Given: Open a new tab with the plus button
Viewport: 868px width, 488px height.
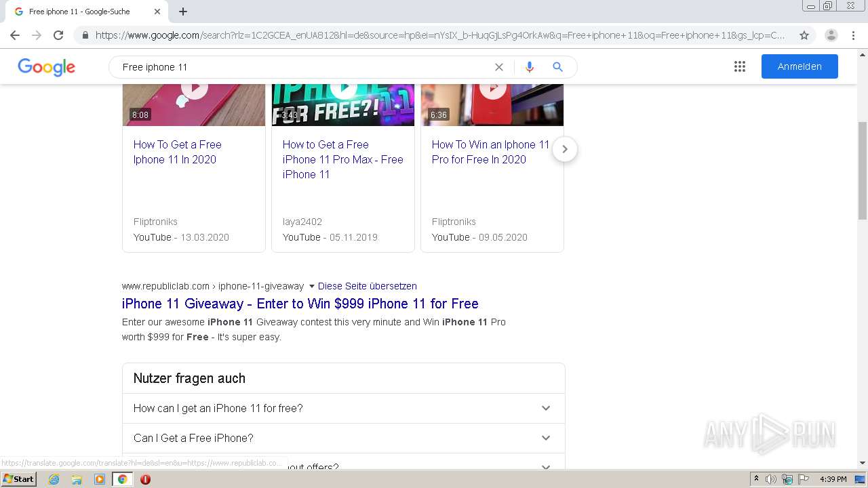Looking at the screenshot, I should [183, 12].
